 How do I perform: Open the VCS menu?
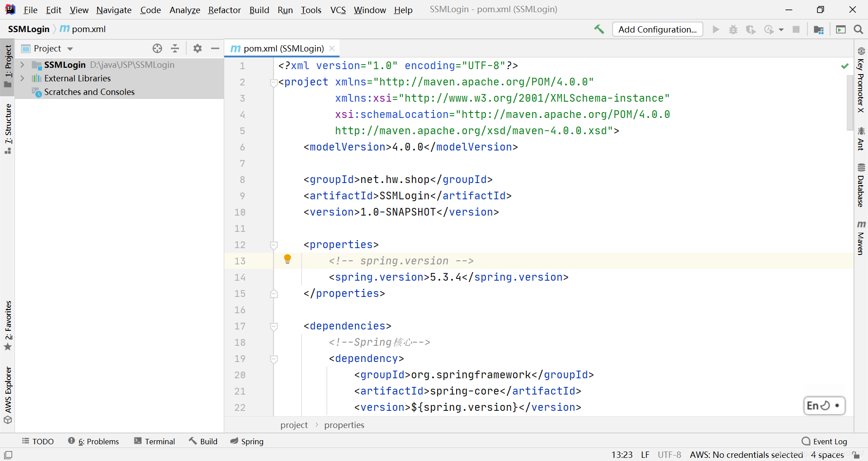coord(338,10)
